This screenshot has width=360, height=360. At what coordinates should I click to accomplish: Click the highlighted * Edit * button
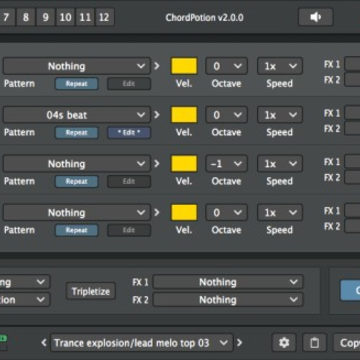129,133
